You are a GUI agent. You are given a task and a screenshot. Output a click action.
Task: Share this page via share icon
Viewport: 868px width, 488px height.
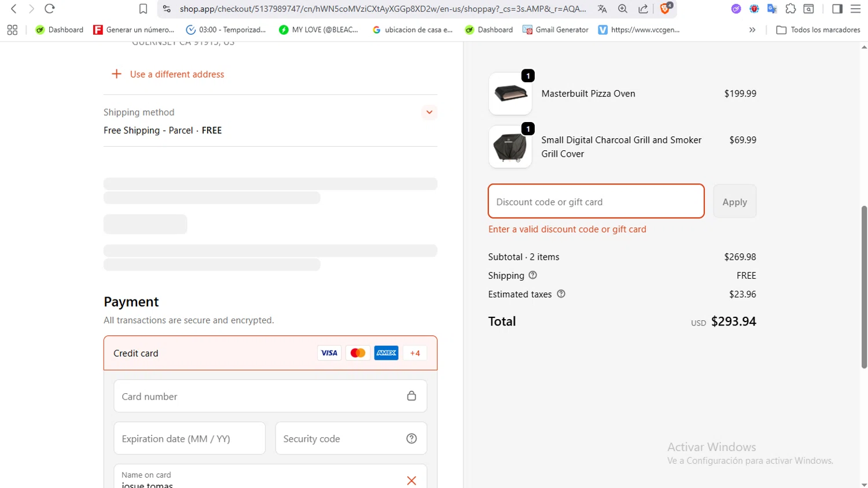[x=643, y=9]
